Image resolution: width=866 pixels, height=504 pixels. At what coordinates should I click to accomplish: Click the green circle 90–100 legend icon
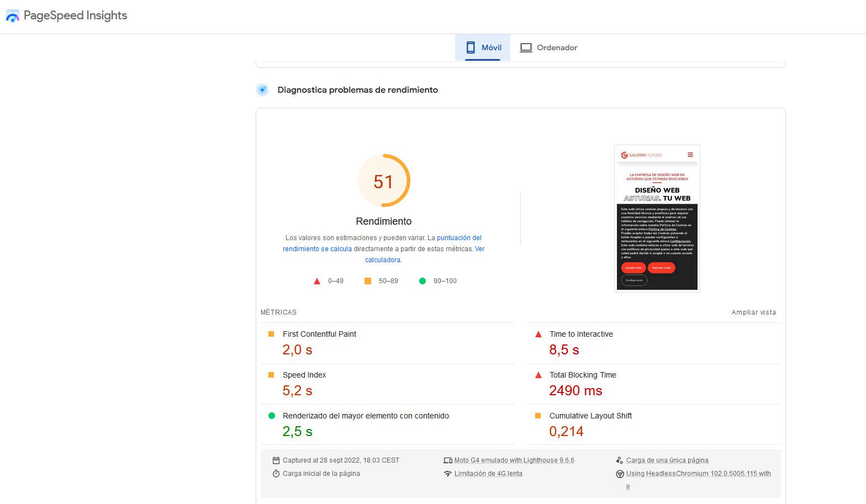coord(423,281)
